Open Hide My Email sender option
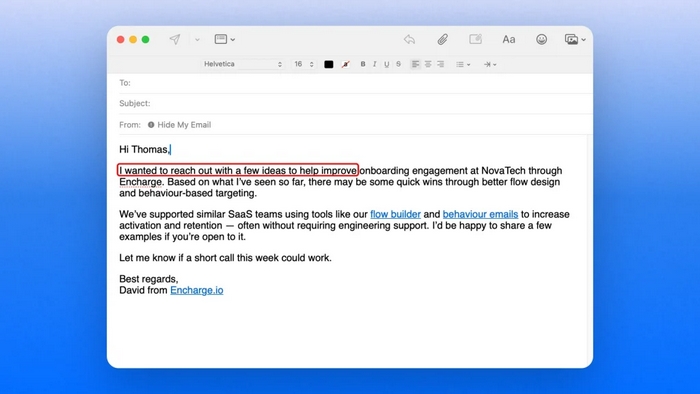This screenshot has height=394, width=700. (179, 125)
